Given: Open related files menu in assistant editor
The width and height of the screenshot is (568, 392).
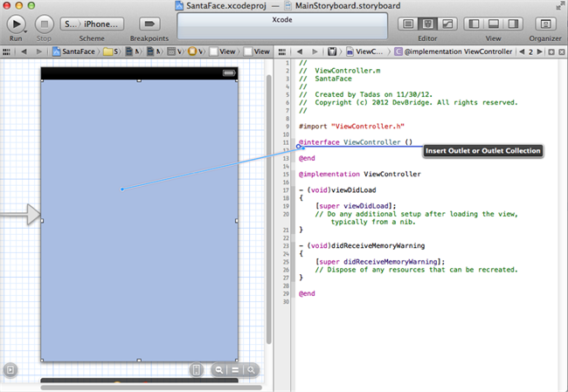Looking at the screenshot, I should pyautogui.click(x=282, y=52).
